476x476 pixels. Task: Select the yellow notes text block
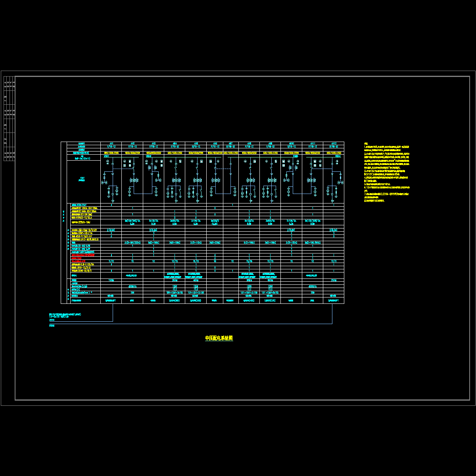387,173
